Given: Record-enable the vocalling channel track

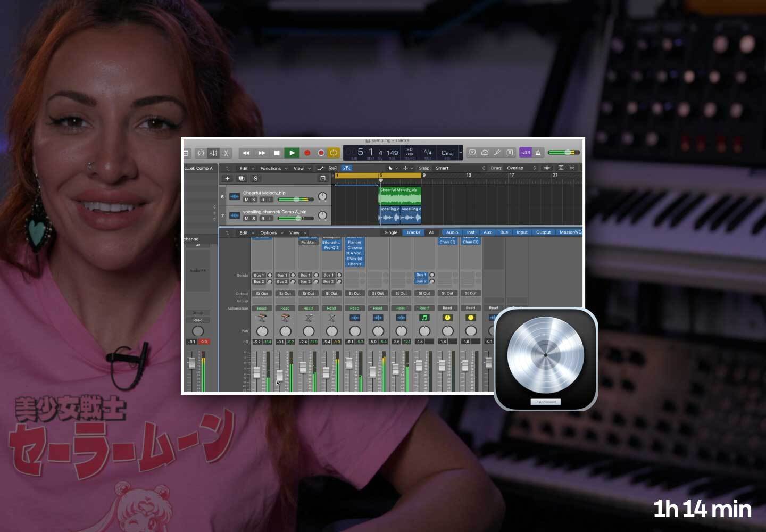Looking at the screenshot, I should [262, 219].
